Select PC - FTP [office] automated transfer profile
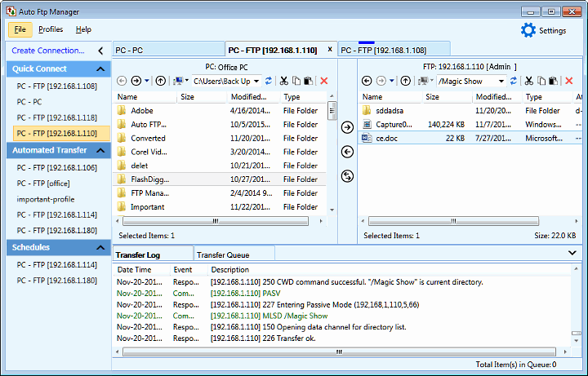This screenshot has width=588, height=376. 43,184
